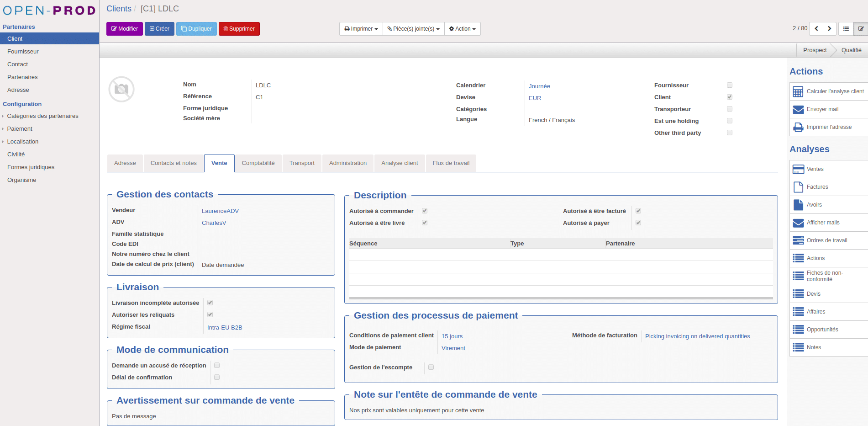The width and height of the screenshot is (868, 426).
Task: Click the printer icon for Imprimer l'adresse
Action: (x=798, y=128)
